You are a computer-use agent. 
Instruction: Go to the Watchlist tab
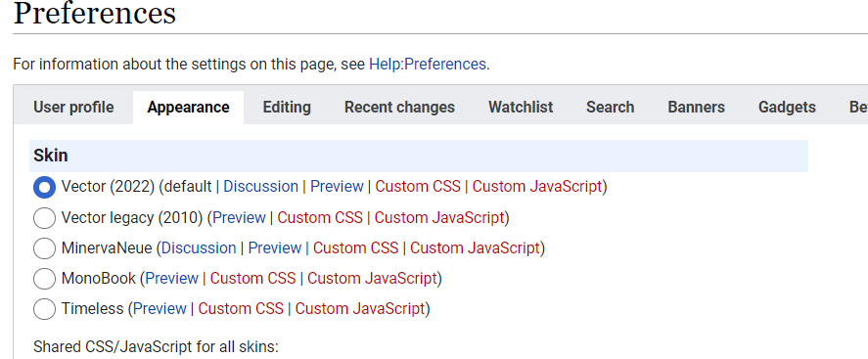[521, 107]
